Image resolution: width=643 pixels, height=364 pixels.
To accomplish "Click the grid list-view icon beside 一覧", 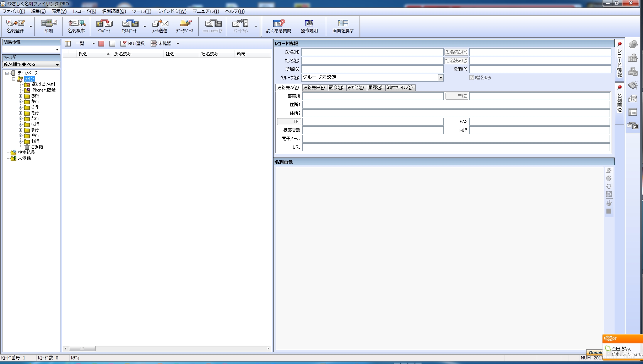I will click(x=68, y=44).
